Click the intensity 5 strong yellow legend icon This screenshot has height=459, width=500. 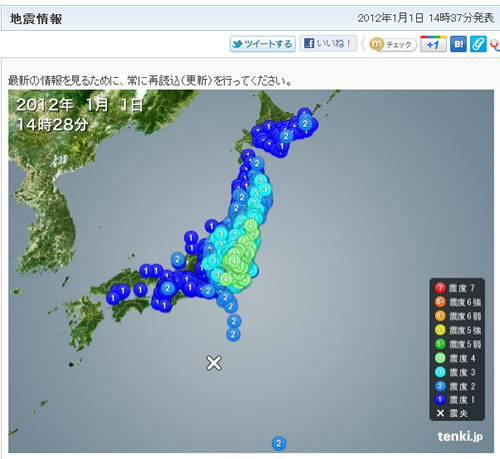click(440, 330)
